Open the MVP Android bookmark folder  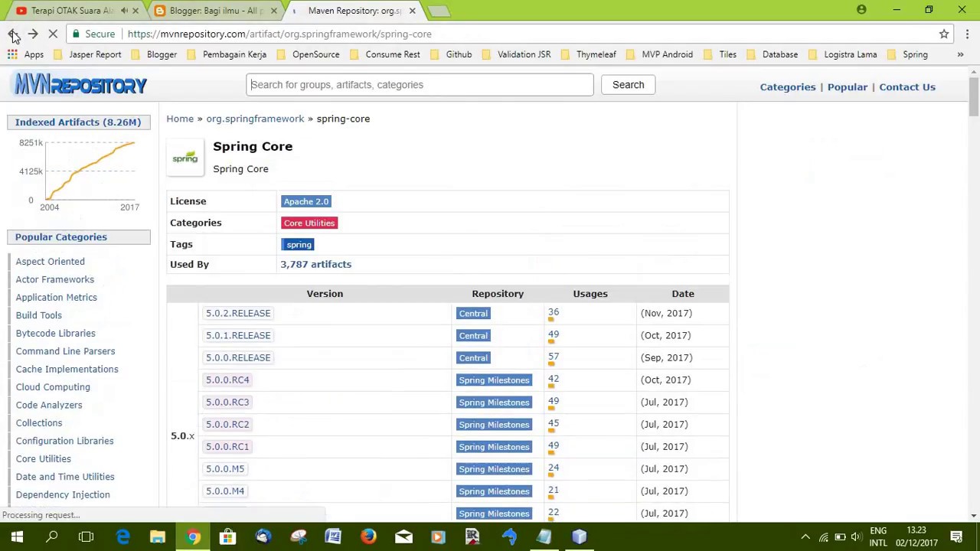tap(659, 54)
